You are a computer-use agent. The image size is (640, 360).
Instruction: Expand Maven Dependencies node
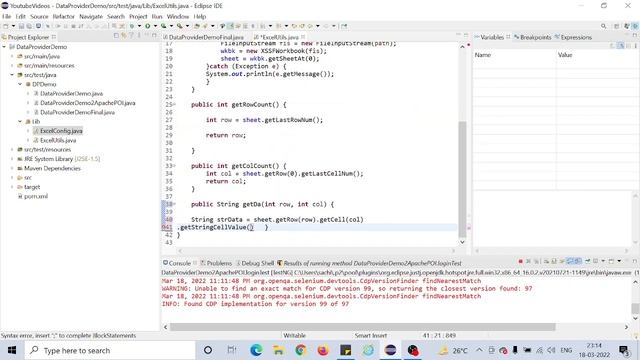coord(12,168)
